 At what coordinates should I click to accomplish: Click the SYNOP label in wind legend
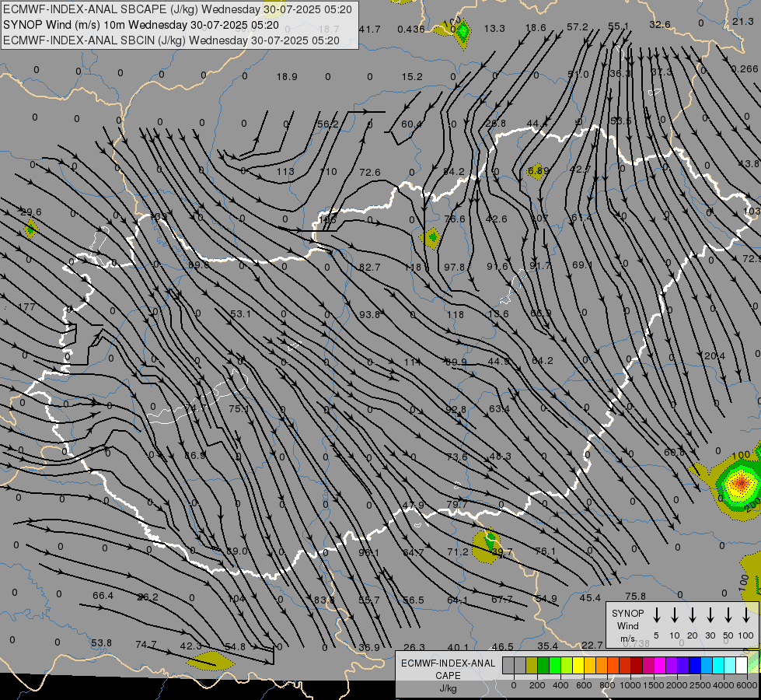(627, 613)
